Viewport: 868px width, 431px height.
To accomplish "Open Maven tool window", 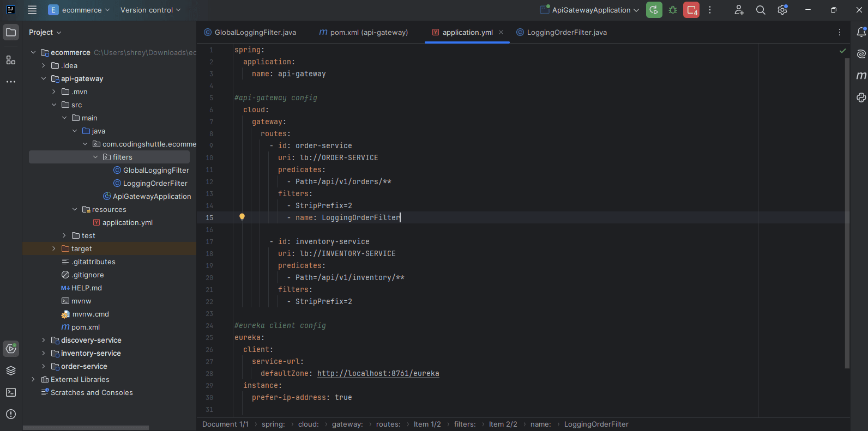I will (x=861, y=76).
